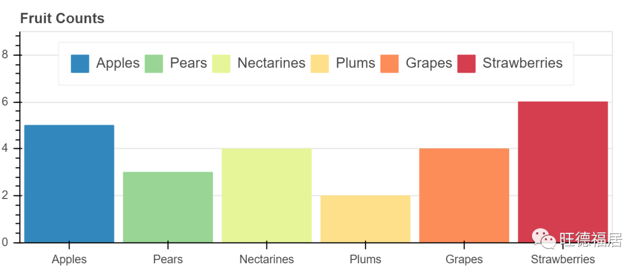This screenshot has width=644, height=268.
Task: Click the orange Grapes bar
Action: click(464, 195)
